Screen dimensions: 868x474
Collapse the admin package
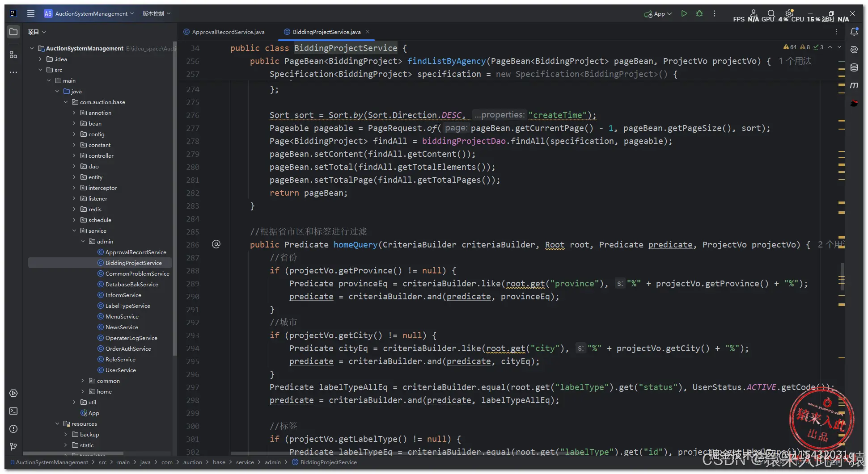click(83, 241)
